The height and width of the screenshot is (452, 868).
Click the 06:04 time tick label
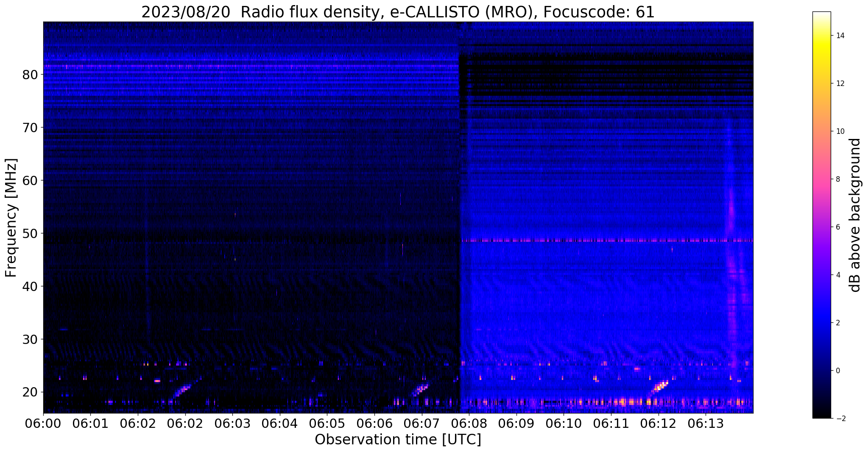coord(279,424)
